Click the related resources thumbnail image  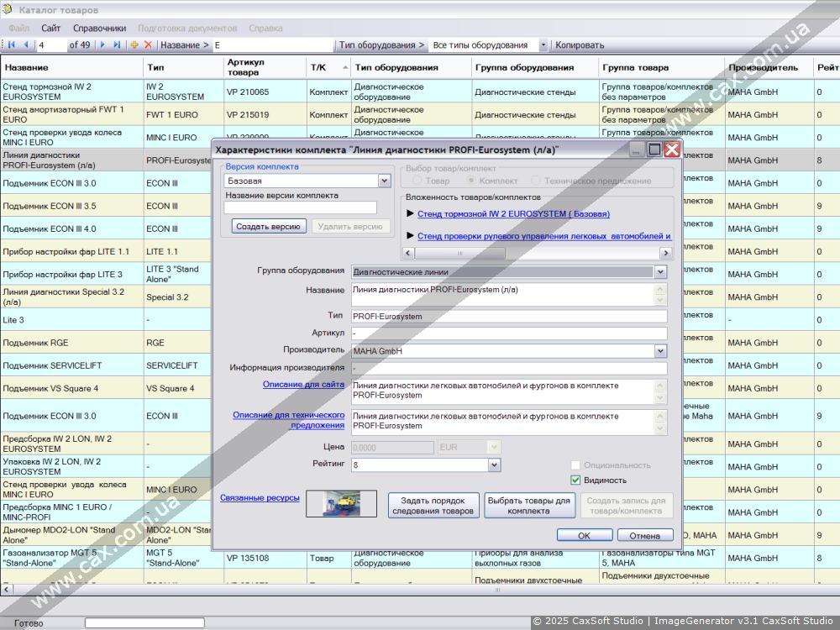coord(341,504)
